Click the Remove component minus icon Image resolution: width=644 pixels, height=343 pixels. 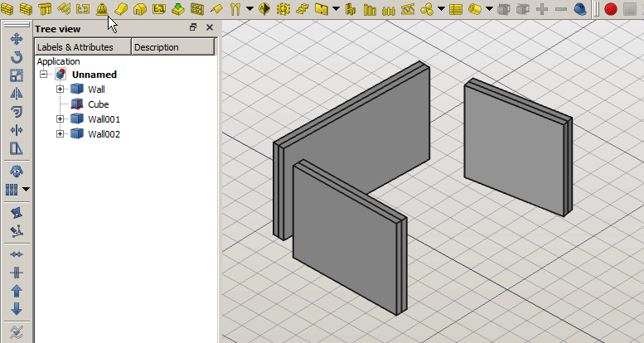561,8
